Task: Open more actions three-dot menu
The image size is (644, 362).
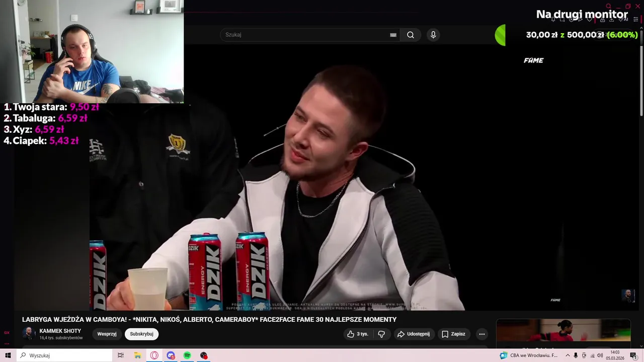Action: pyautogui.click(x=481, y=334)
